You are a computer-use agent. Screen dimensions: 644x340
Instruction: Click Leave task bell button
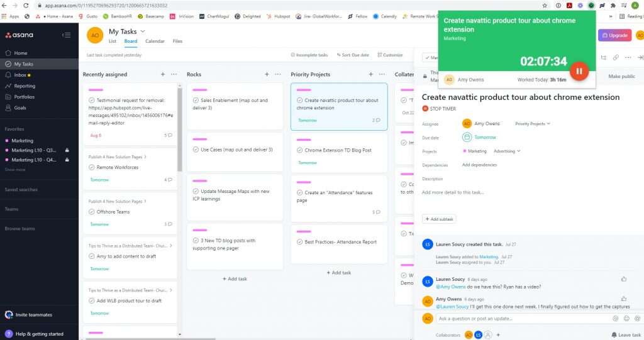pyautogui.click(x=626, y=335)
